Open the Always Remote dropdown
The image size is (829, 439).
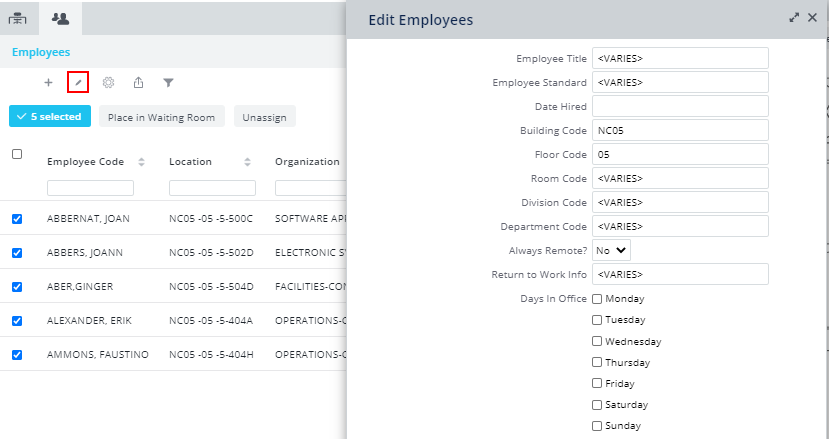(611, 250)
